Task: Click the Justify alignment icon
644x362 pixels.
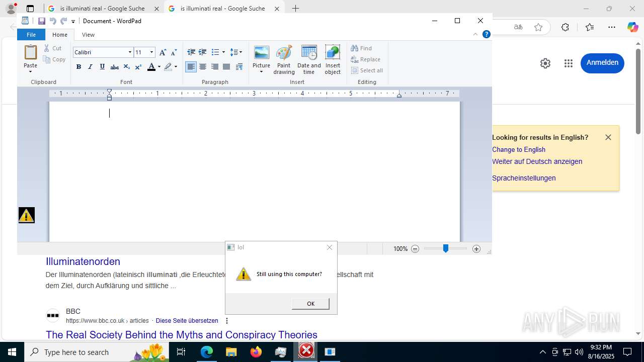Action: click(x=226, y=67)
